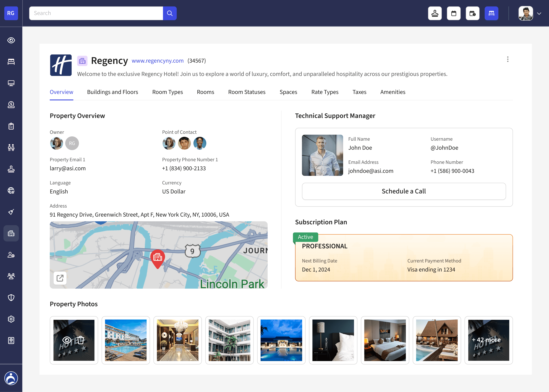Click the blue search magnifier button
Screen dimensions: 549x392
click(x=170, y=13)
